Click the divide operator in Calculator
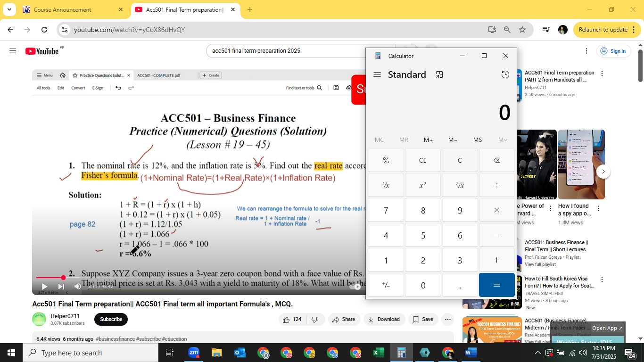644x362 pixels. (x=497, y=185)
